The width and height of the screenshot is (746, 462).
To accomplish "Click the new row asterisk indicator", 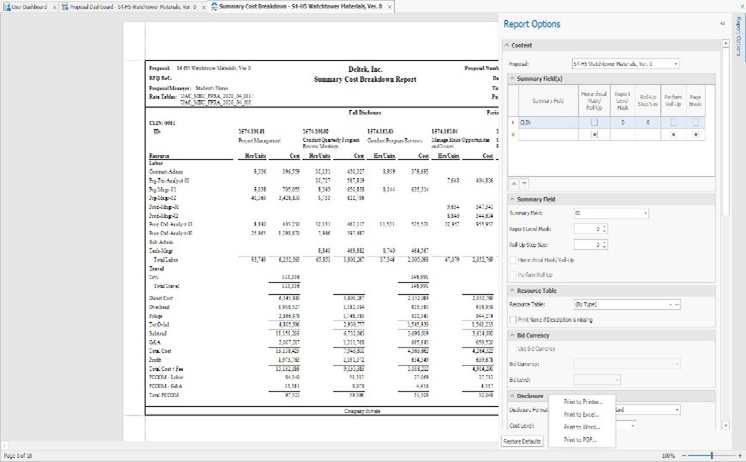I will tap(513, 135).
